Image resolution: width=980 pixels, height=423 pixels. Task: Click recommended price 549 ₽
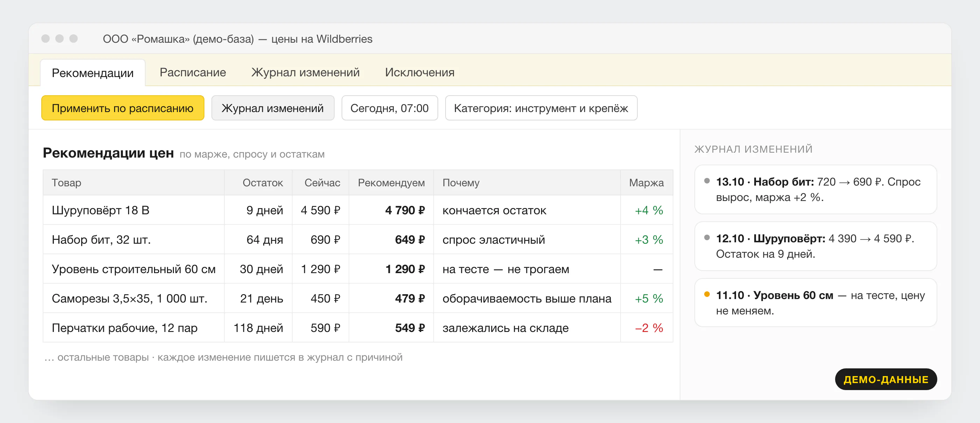pos(410,327)
